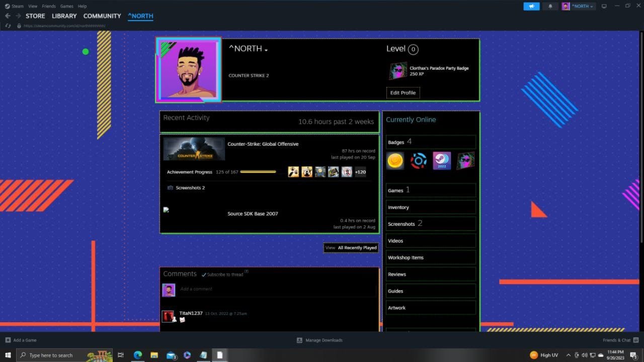Click the browser back arrow

click(x=8, y=16)
